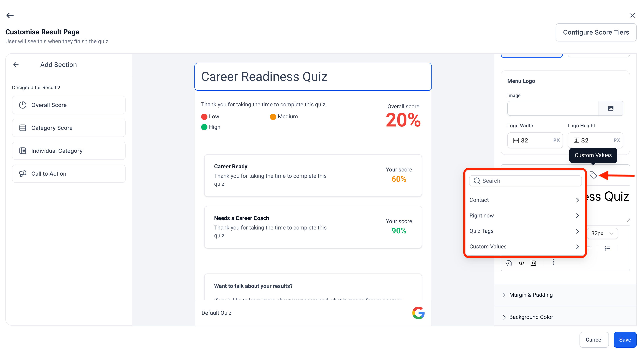Click the image picker icon for Menu Logo

click(x=610, y=108)
